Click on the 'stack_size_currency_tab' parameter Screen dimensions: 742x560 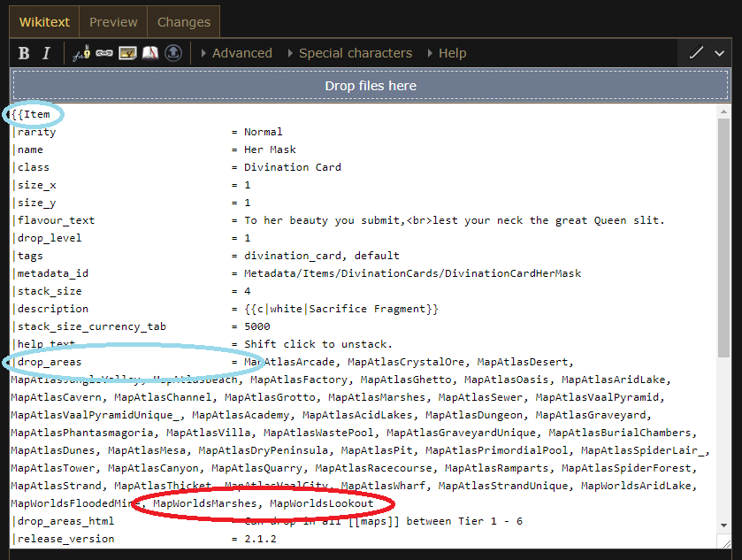click(x=91, y=326)
